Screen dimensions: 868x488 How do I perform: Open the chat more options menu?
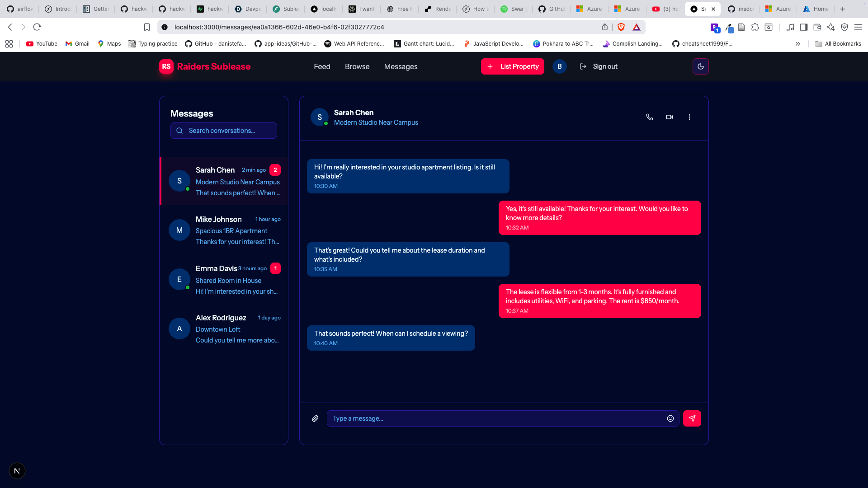(689, 117)
